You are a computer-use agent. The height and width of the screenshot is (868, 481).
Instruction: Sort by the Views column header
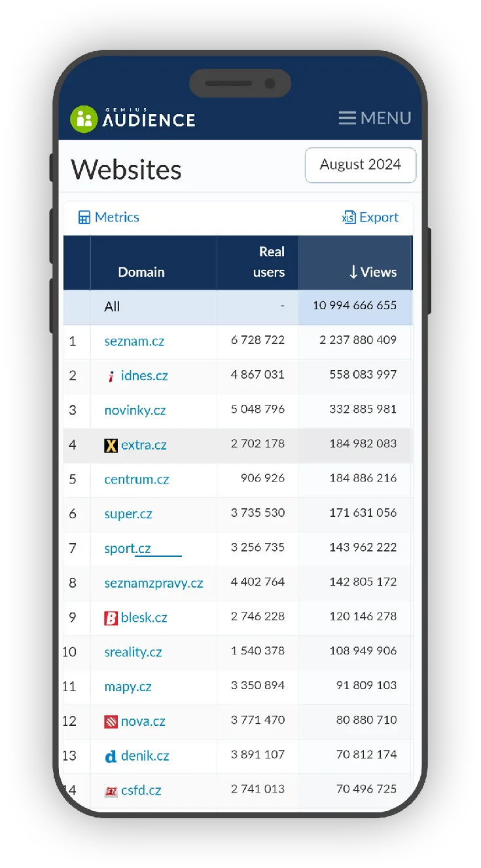pos(372,273)
